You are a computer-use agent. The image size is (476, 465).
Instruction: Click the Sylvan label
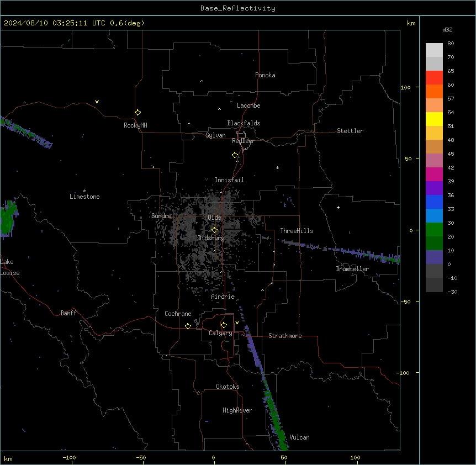(x=215, y=135)
